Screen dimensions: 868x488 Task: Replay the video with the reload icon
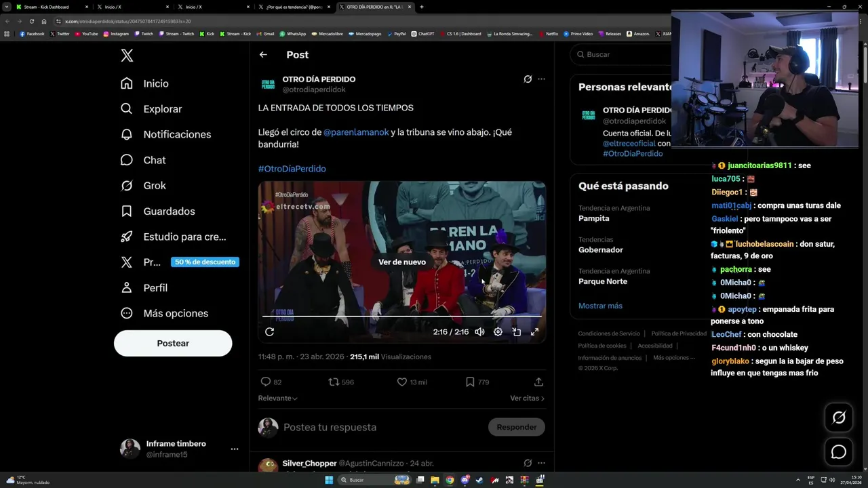pos(269,332)
